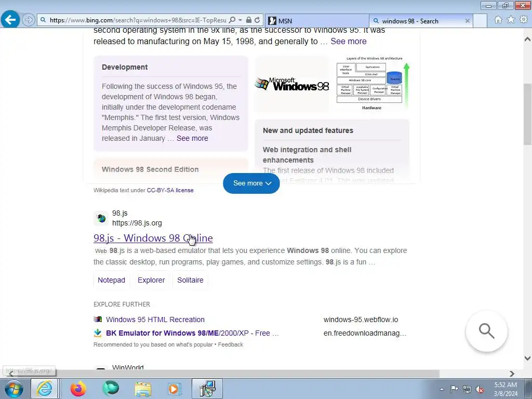532x399 pixels.
Task: Open the Solitaire sublink
Action: (x=190, y=280)
